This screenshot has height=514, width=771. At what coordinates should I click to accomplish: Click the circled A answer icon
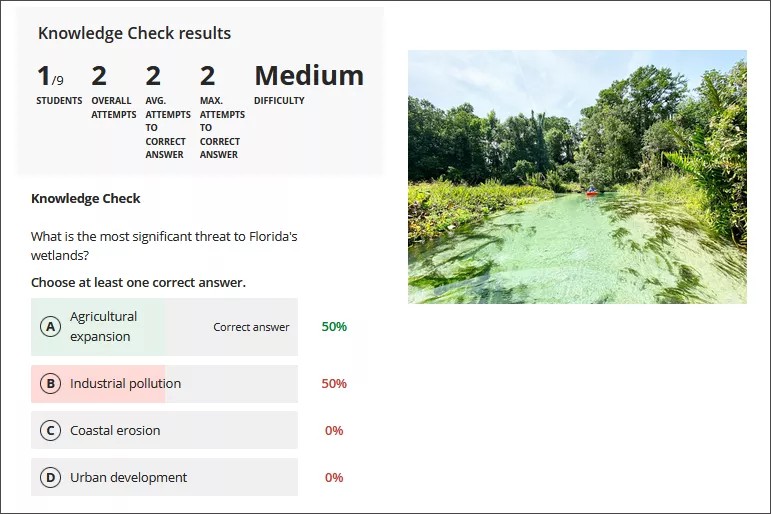(x=50, y=327)
